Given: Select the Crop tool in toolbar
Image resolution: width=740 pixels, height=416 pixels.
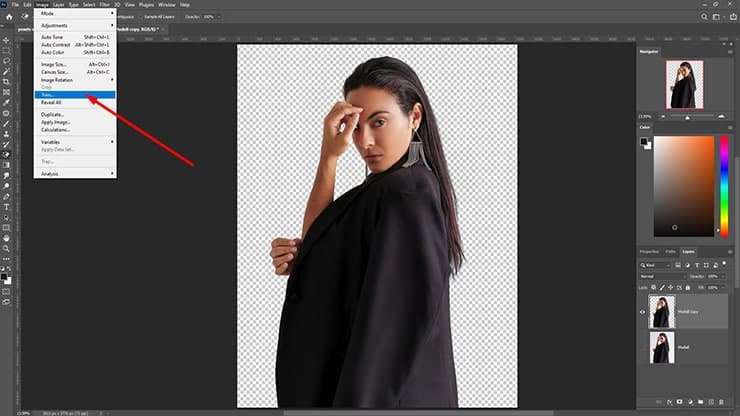Looking at the screenshot, I should click(6, 82).
